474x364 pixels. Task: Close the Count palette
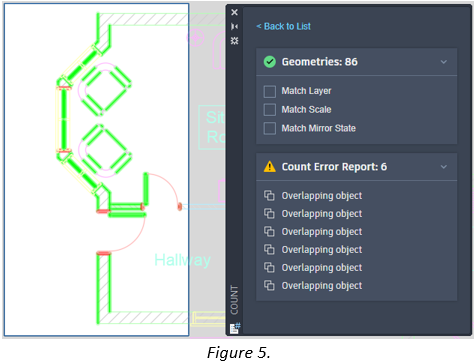[x=234, y=12]
